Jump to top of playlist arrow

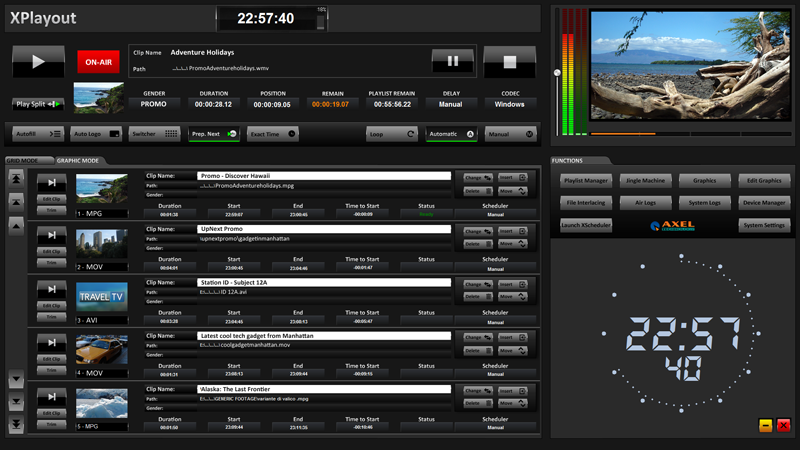tap(16, 177)
